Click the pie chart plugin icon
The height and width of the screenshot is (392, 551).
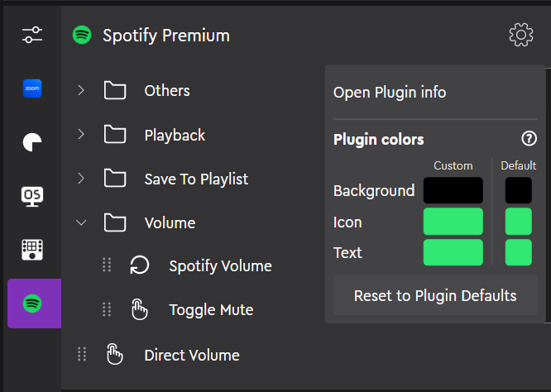click(32, 142)
